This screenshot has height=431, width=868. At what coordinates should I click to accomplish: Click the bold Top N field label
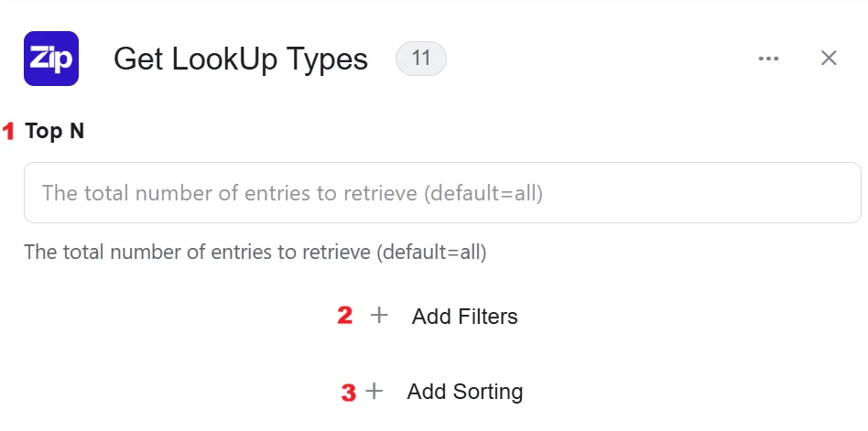coord(54,132)
